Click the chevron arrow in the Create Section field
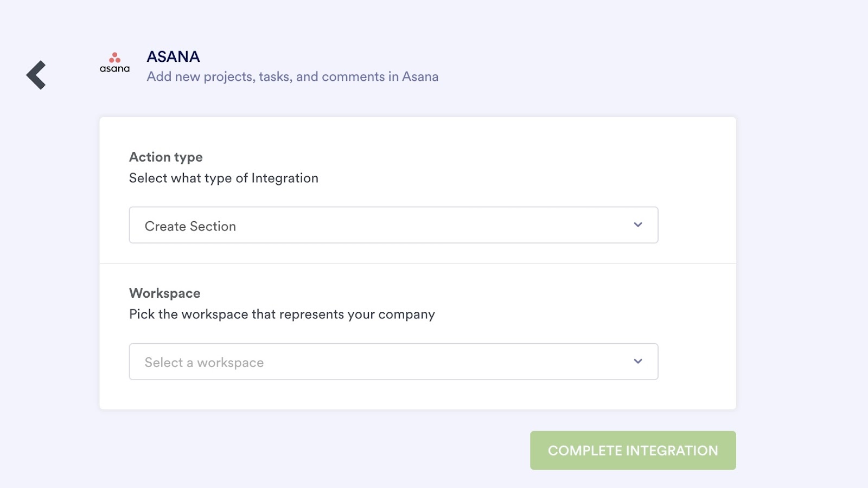The width and height of the screenshot is (868, 488). 638,224
